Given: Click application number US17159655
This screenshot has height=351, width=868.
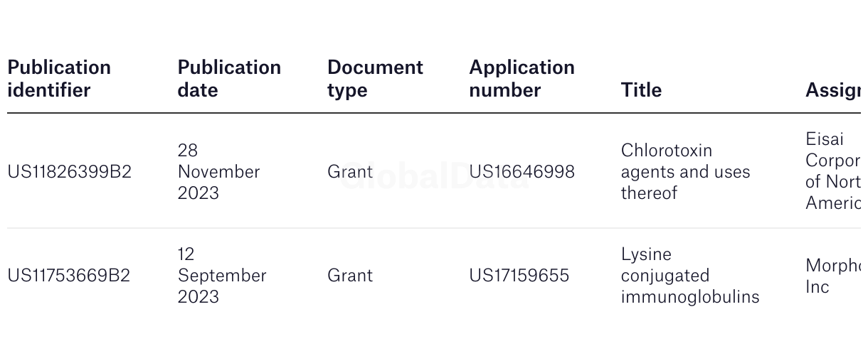Looking at the screenshot, I should [519, 276].
